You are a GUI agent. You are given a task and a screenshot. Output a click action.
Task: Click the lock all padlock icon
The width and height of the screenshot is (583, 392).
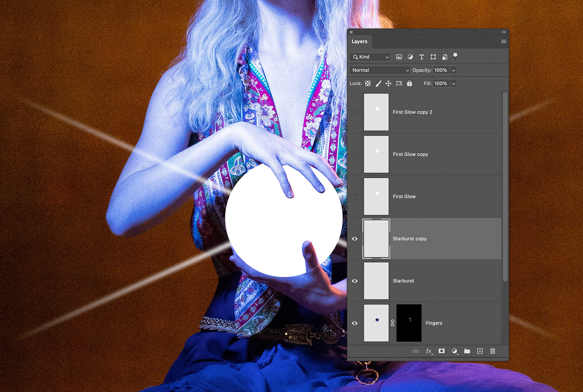point(410,83)
